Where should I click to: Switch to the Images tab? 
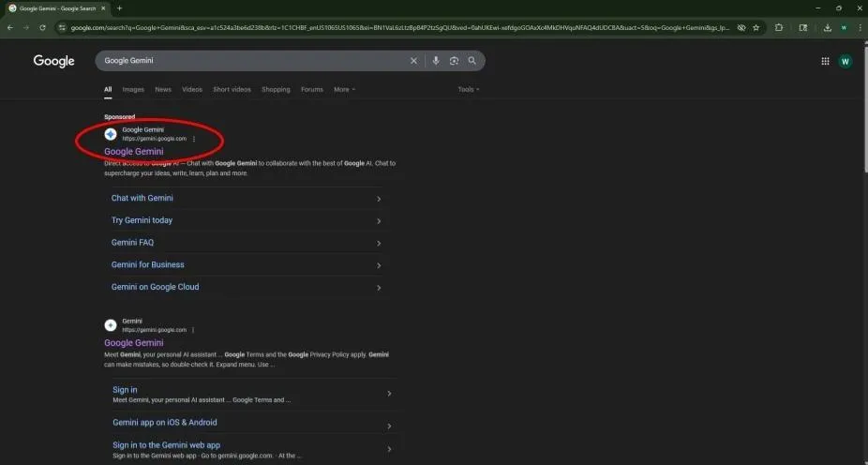point(133,90)
